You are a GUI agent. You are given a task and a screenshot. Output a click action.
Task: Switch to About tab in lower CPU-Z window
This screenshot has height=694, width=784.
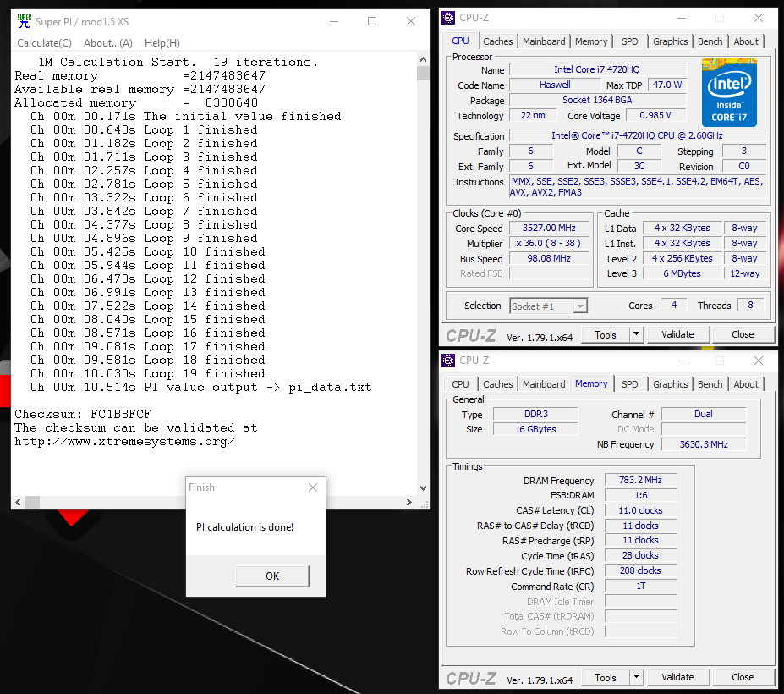[746, 384]
